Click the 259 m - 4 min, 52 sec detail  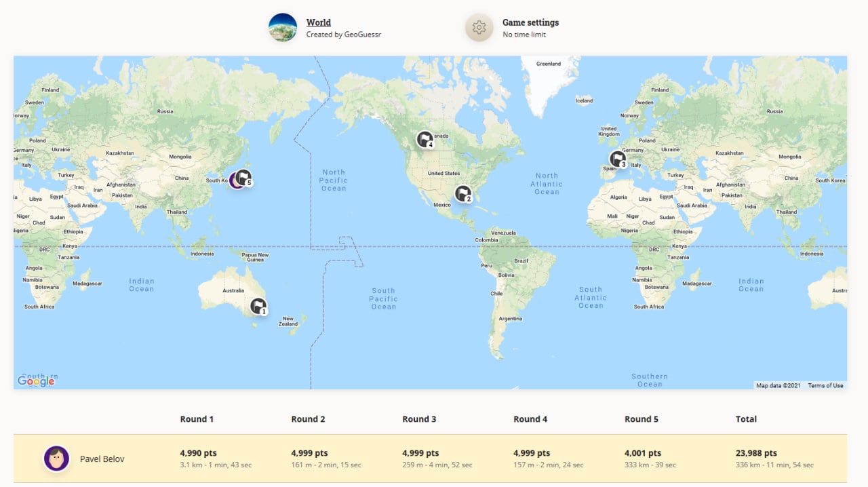click(x=437, y=465)
